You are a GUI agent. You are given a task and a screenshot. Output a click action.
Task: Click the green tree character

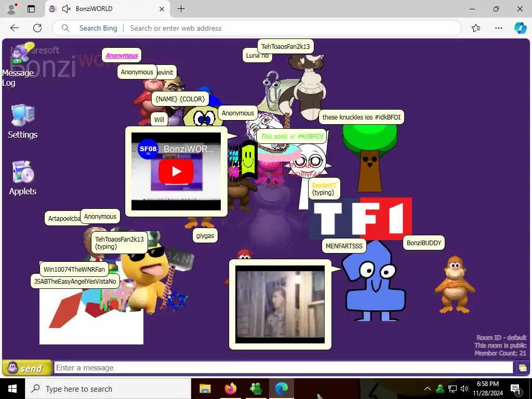pyautogui.click(x=369, y=158)
